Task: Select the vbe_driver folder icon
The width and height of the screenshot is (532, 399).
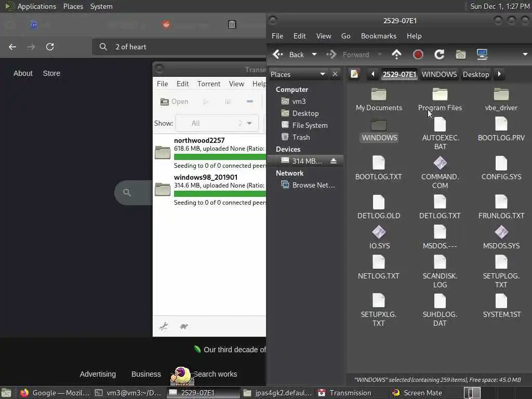Action: 501,95
